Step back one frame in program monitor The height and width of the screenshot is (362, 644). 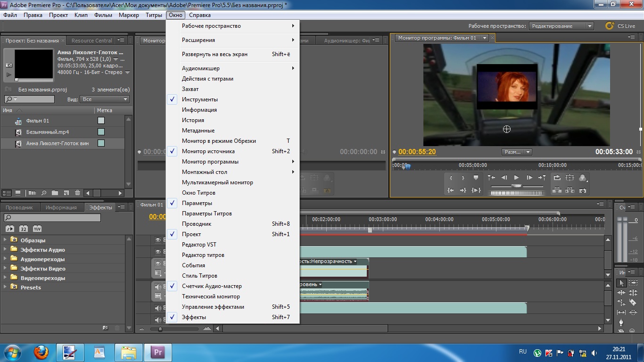point(504,178)
